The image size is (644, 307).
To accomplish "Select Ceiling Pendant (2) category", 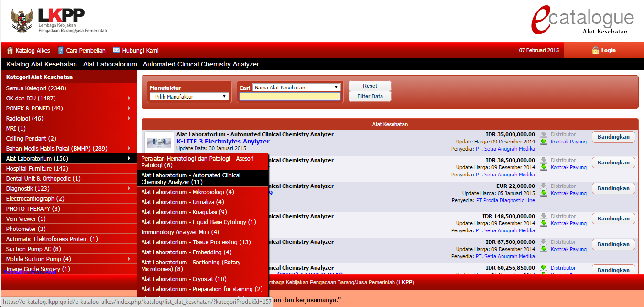I will click(x=69, y=138).
